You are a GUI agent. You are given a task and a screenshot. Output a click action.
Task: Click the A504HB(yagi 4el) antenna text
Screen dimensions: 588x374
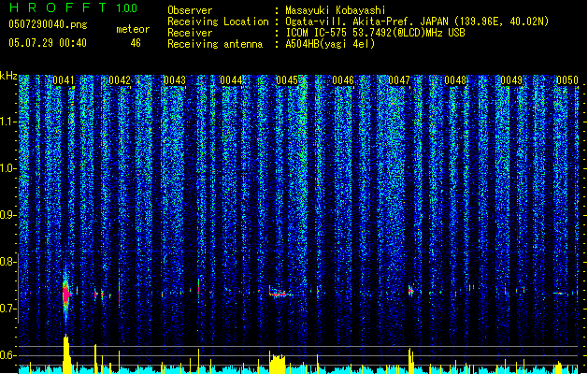click(330, 44)
